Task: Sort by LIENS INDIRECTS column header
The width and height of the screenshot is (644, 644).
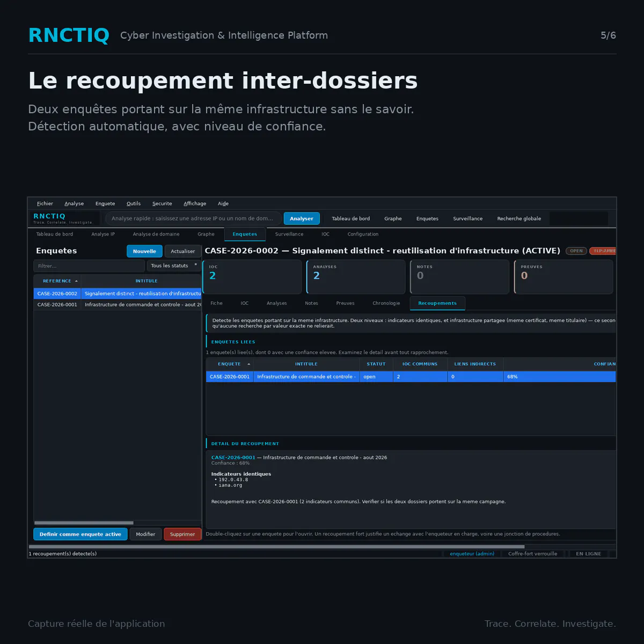Action: point(475,364)
